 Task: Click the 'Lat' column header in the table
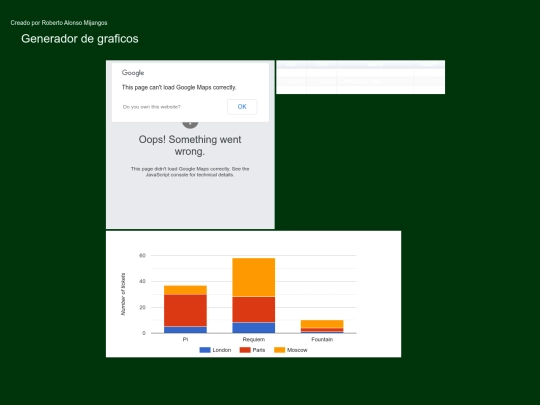click(x=291, y=64)
